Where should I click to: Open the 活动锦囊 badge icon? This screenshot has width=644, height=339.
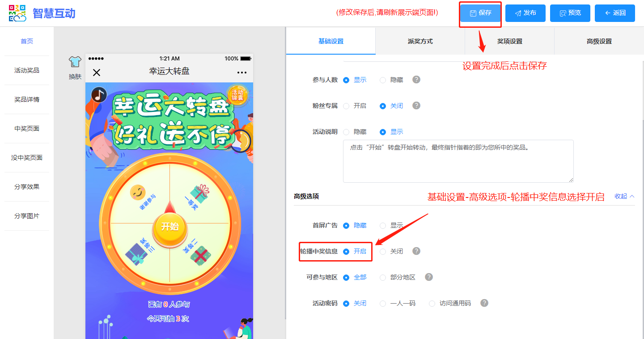pos(237,95)
